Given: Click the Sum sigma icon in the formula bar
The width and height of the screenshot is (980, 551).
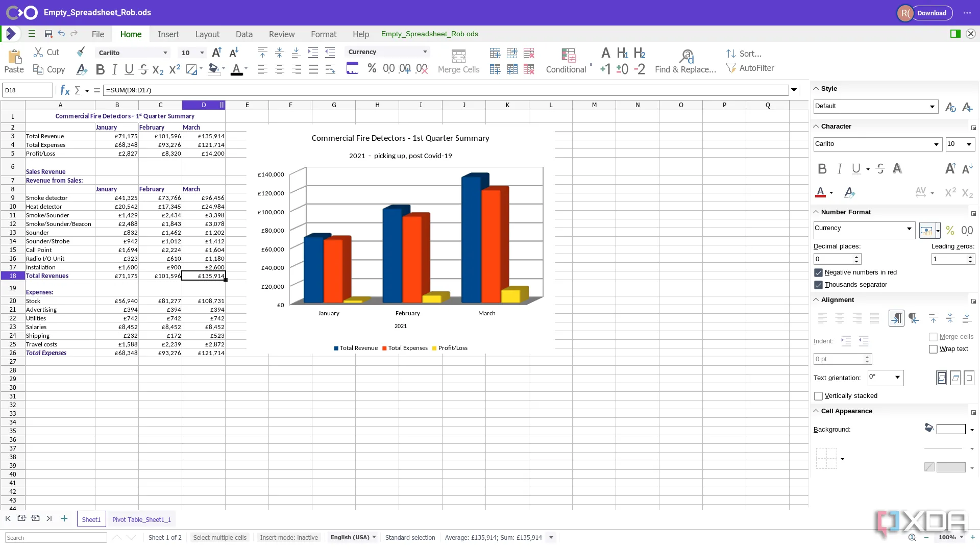Looking at the screenshot, I should (78, 90).
